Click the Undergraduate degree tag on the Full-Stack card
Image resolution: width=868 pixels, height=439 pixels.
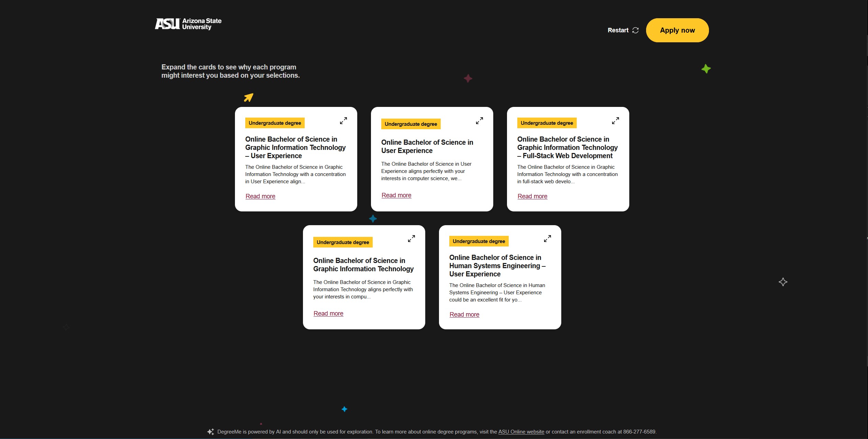click(x=547, y=123)
